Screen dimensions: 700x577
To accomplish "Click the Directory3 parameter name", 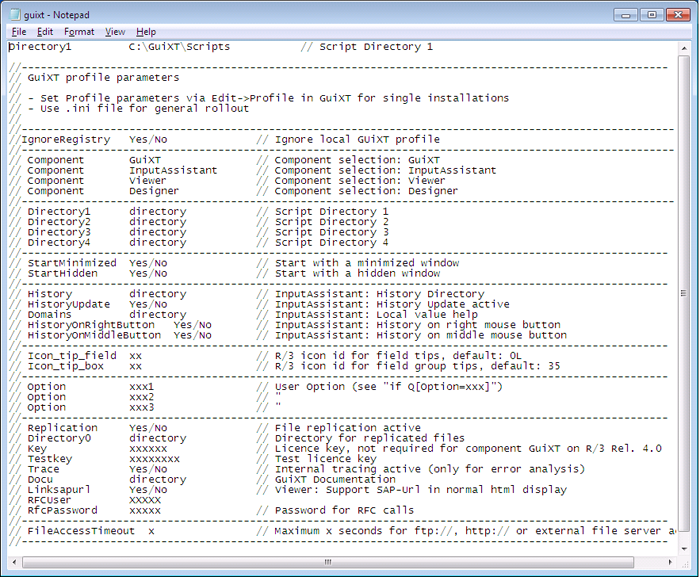I will pos(59,232).
